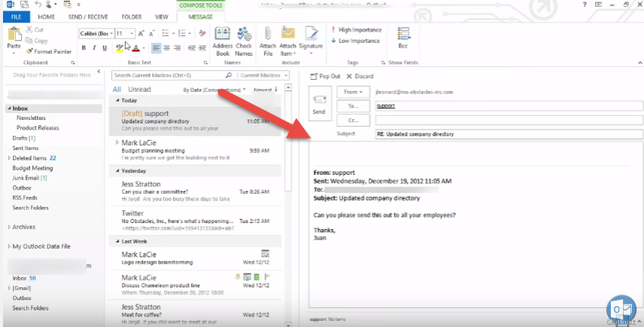Click the Copy command
Screen dimensions: 644x327
click(36, 40)
